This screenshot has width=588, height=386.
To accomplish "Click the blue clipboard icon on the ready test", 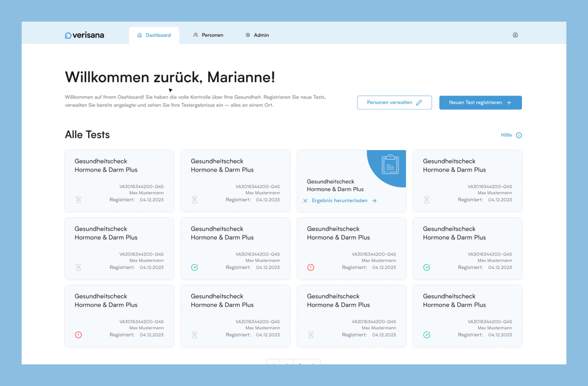I will pos(390,165).
